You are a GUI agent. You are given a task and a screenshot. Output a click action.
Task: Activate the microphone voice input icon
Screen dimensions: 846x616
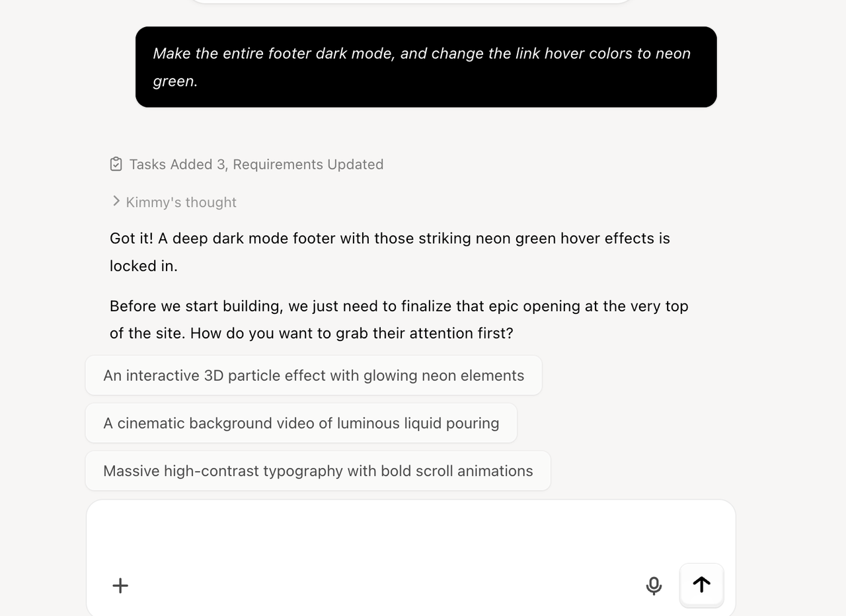pyautogui.click(x=653, y=586)
